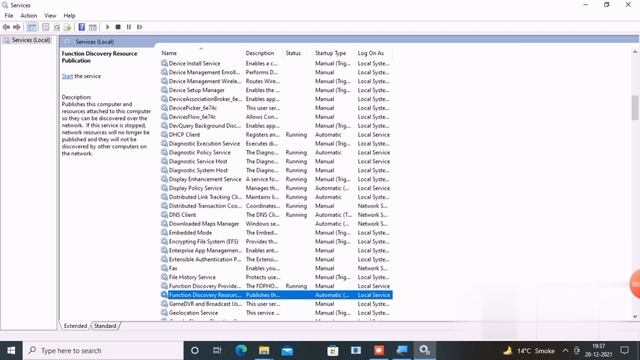Open the Action menu
Screen dimensions: 640x360
pos(29,16)
